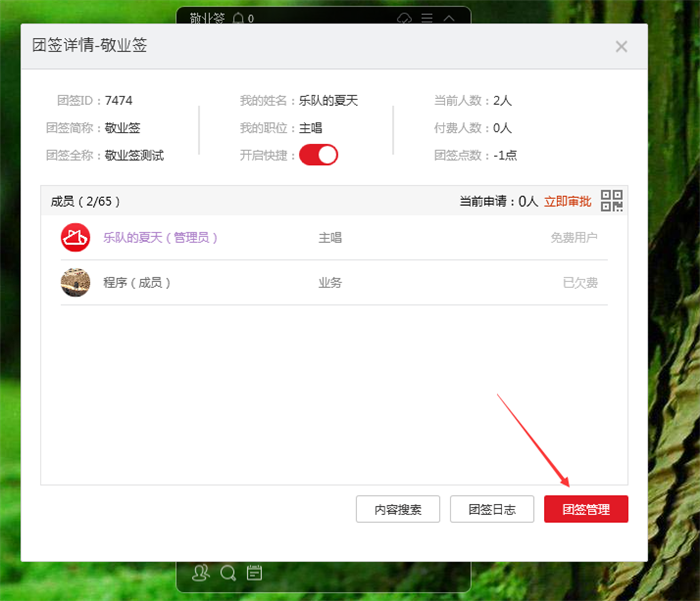Open calendar icon in background 敬业签 window

click(254, 573)
